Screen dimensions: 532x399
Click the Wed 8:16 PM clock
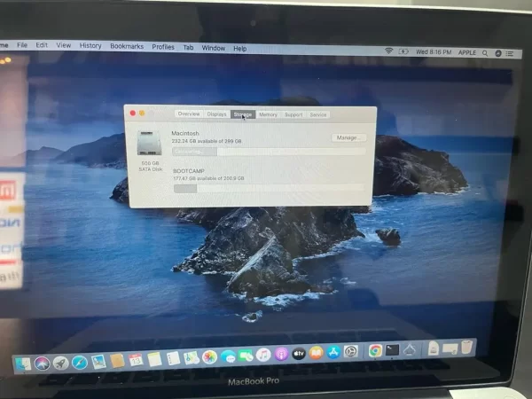434,52
